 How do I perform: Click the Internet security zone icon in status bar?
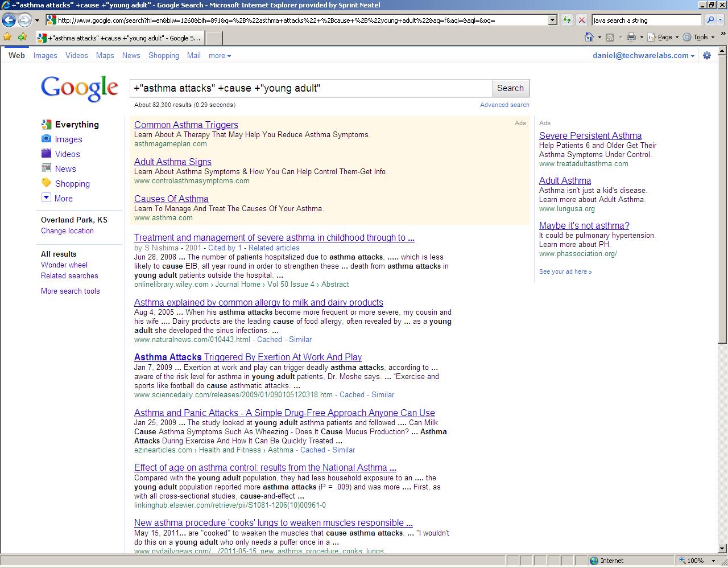point(594,561)
